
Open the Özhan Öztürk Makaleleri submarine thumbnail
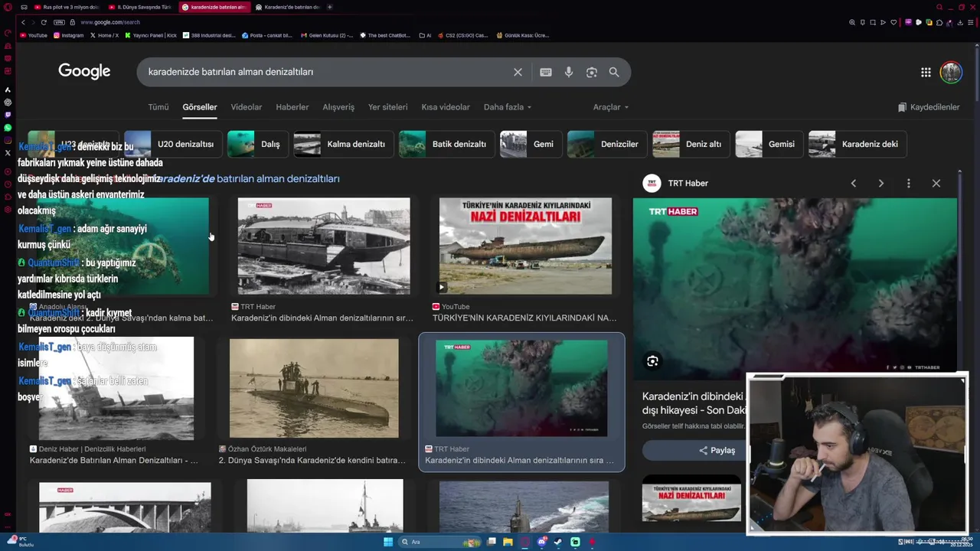click(314, 389)
